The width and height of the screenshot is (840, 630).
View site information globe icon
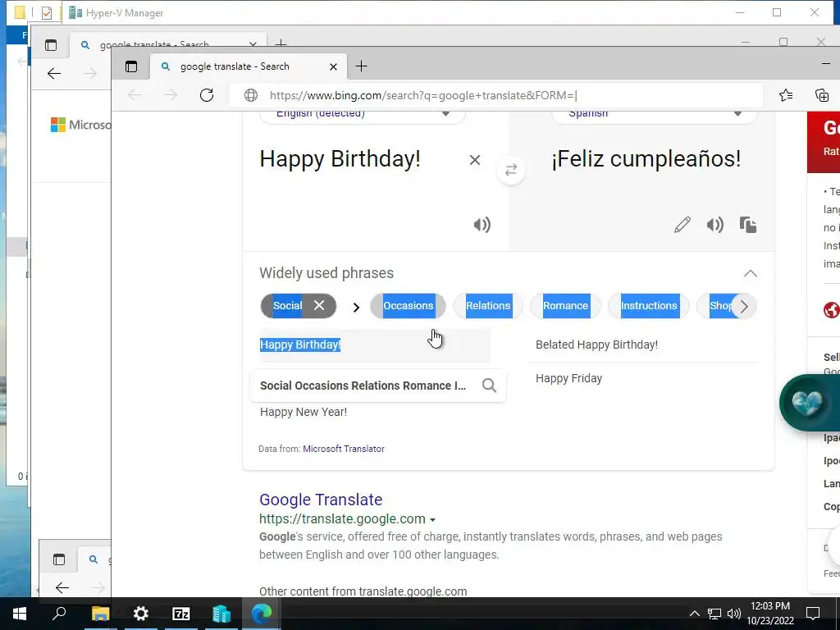tap(251, 95)
